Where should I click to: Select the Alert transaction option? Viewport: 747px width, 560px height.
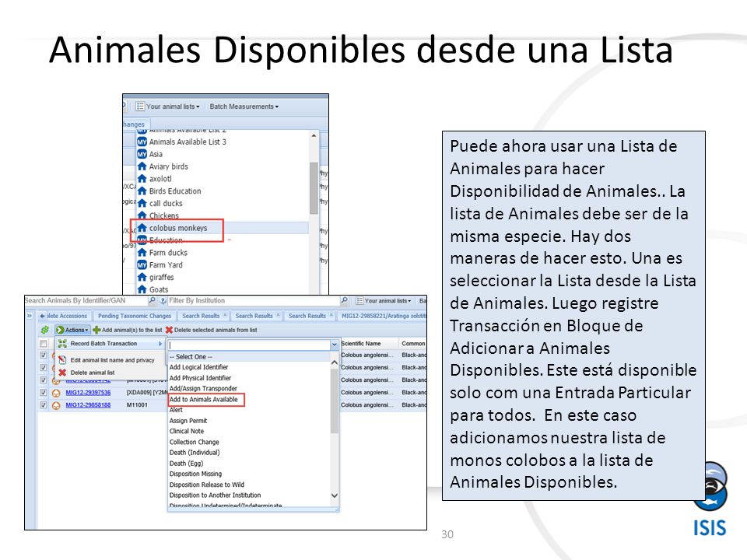point(176,410)
